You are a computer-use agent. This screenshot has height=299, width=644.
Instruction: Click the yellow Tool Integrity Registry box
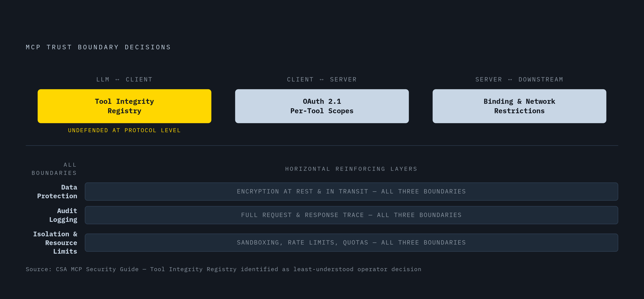click(x=124, y=106)
